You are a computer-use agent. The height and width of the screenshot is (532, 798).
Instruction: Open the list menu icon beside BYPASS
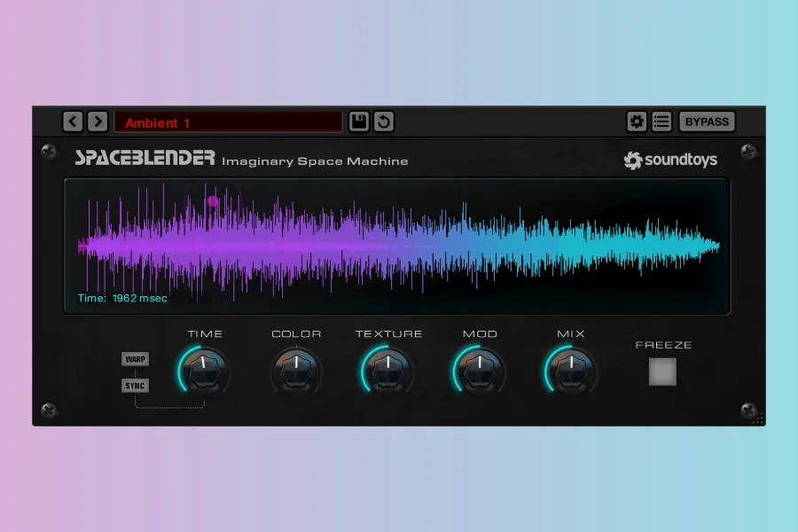[x=661, y=121]
